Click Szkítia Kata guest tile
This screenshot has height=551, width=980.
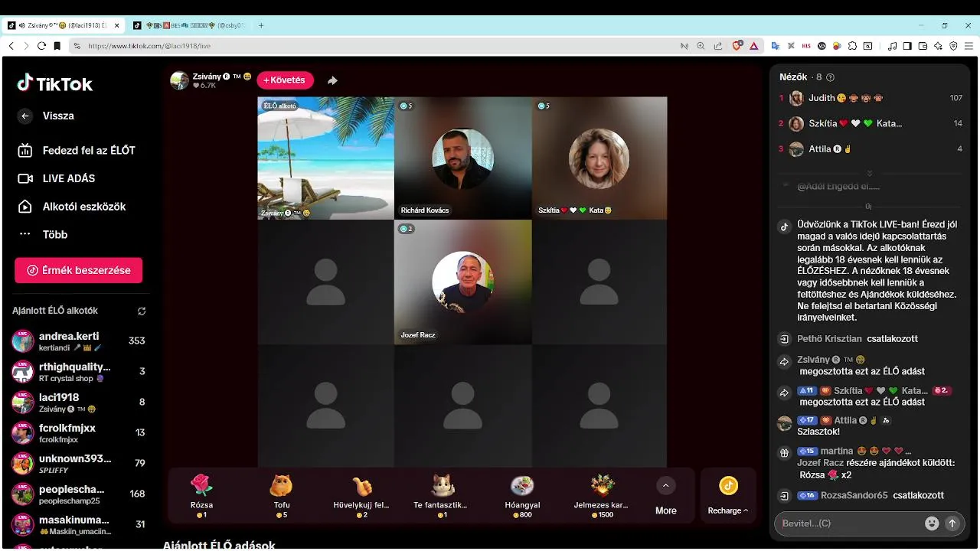[x=599, y=158]
